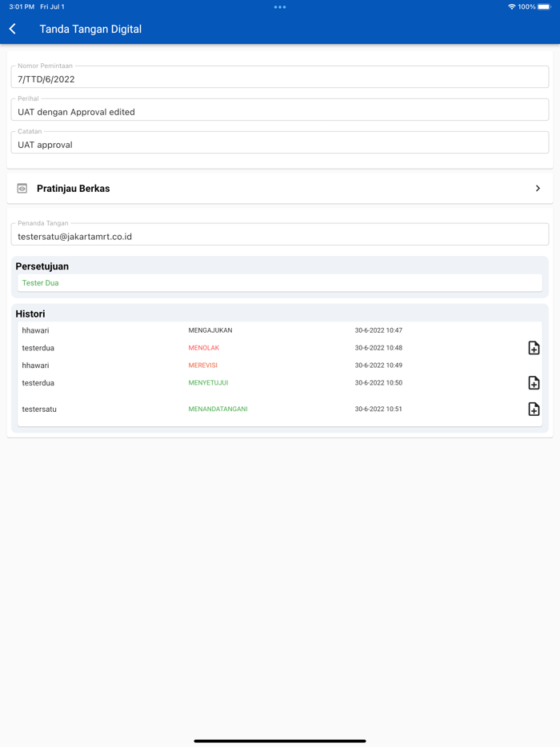560x747 pixels.
Task: Focus the Perihal text field
Action: pyautogui.click(x=280, y=111)
